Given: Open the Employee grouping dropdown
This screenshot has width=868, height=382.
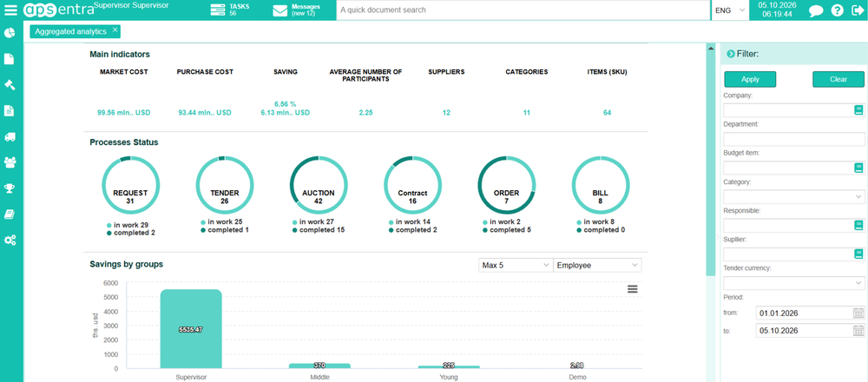Looking at the screenshot, I should (597, 265).
